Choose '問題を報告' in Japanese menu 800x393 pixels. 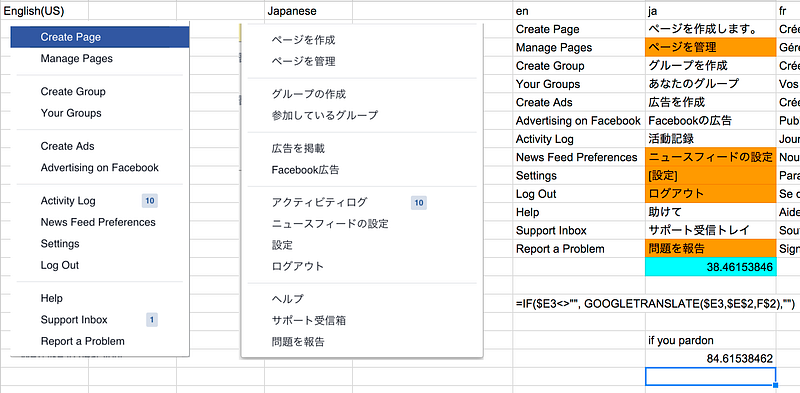click(298, 342)
